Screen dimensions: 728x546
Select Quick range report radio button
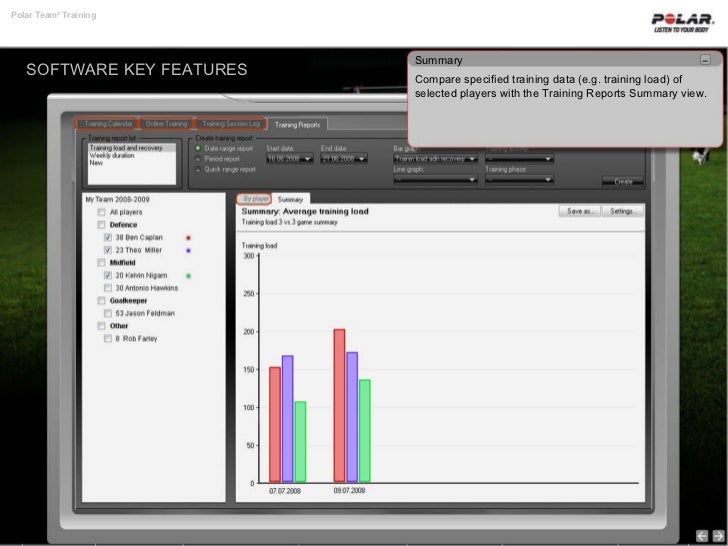(198, 169)
